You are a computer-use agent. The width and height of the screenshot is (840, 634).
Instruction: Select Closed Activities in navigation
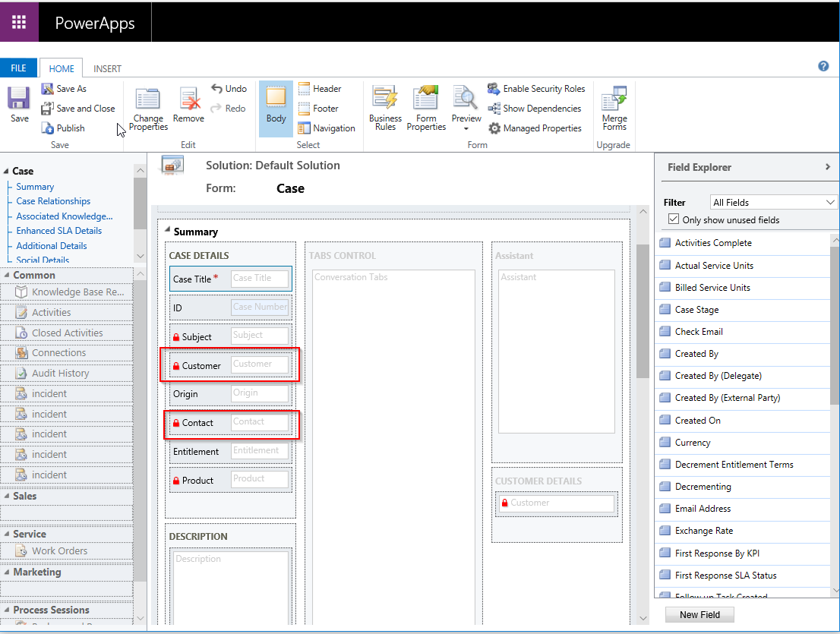[x=67, y=333]
